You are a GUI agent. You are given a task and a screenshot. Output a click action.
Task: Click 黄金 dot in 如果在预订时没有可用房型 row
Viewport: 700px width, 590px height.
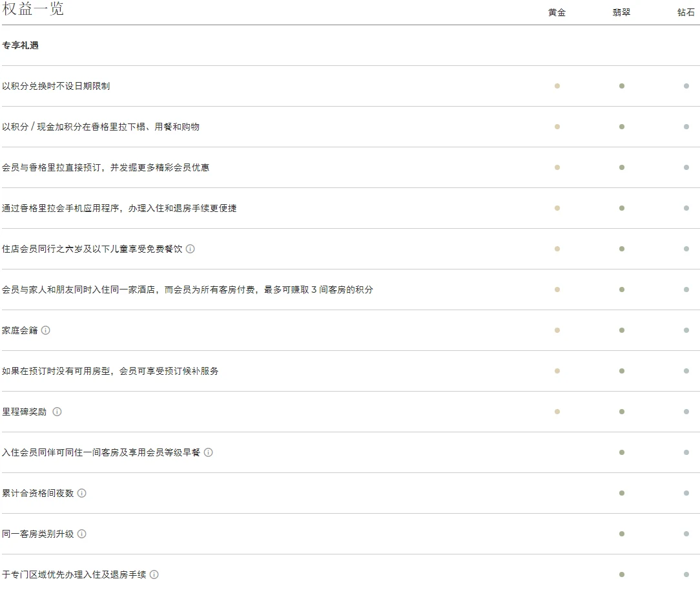click(557, 371)
